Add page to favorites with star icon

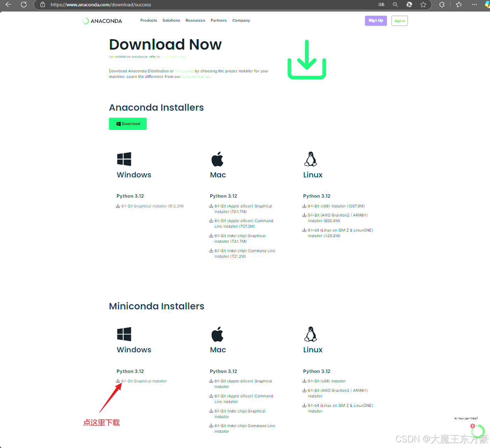pos(423,5)
